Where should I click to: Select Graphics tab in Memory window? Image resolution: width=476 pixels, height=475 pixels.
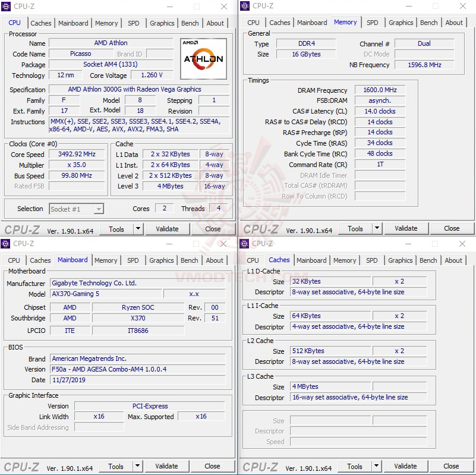pos(401,23)
